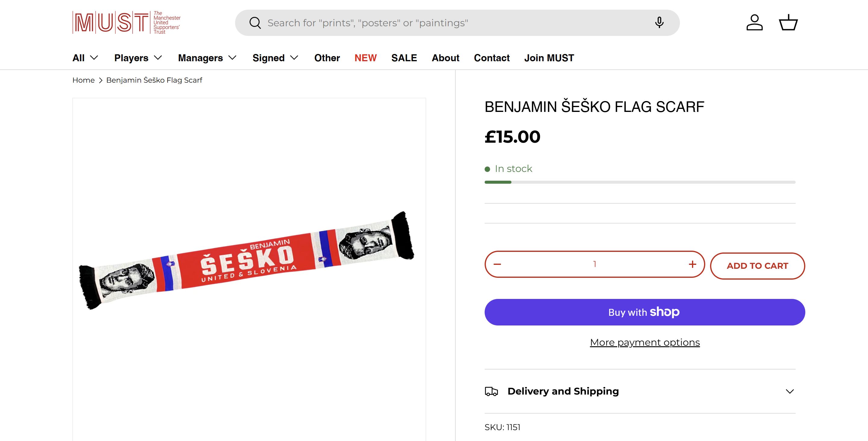868x441 pixels.
Task: Increase quantity with plus button
Action: (x=693, y=264)
